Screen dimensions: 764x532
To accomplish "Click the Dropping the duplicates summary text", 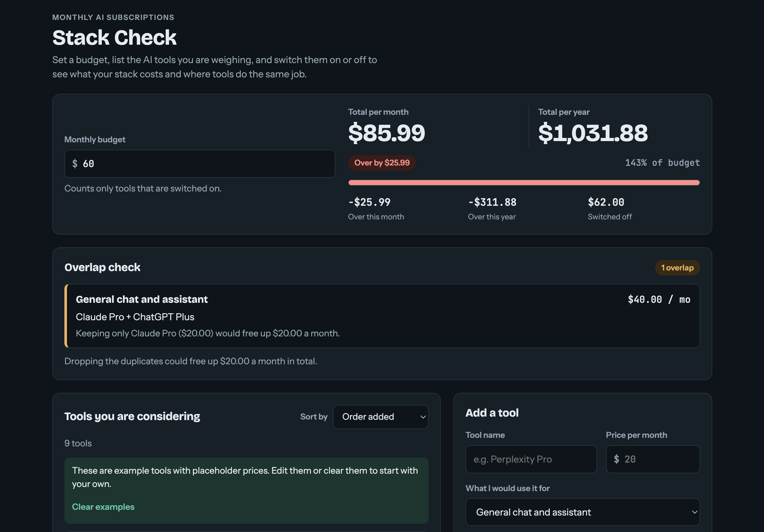I will click(191, 361).
